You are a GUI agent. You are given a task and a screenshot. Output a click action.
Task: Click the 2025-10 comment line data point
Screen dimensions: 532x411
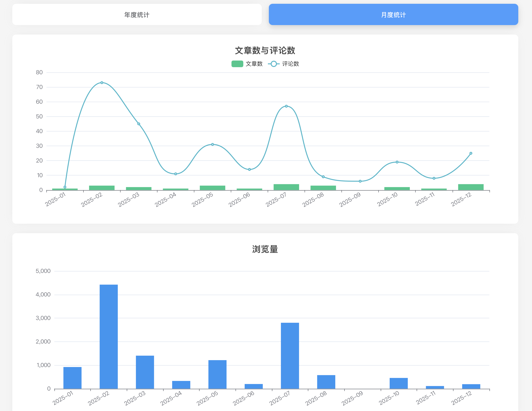pos(397,162)
